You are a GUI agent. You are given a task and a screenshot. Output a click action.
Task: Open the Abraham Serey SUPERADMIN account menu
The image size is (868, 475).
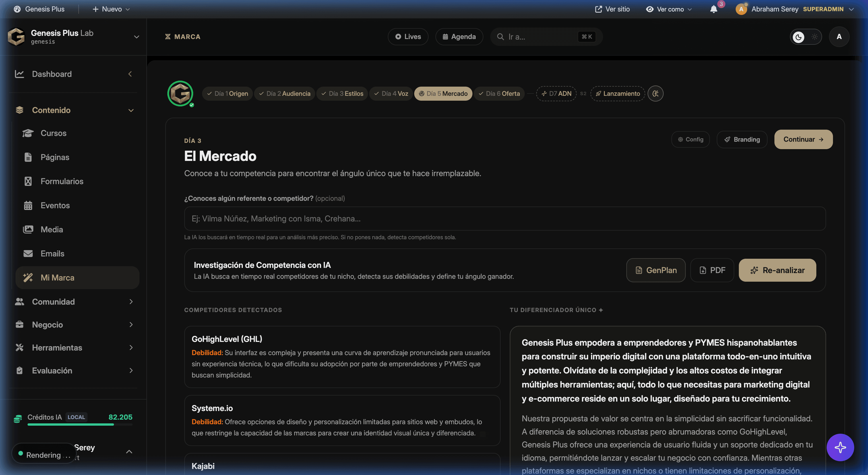click(x=795, y=9)
